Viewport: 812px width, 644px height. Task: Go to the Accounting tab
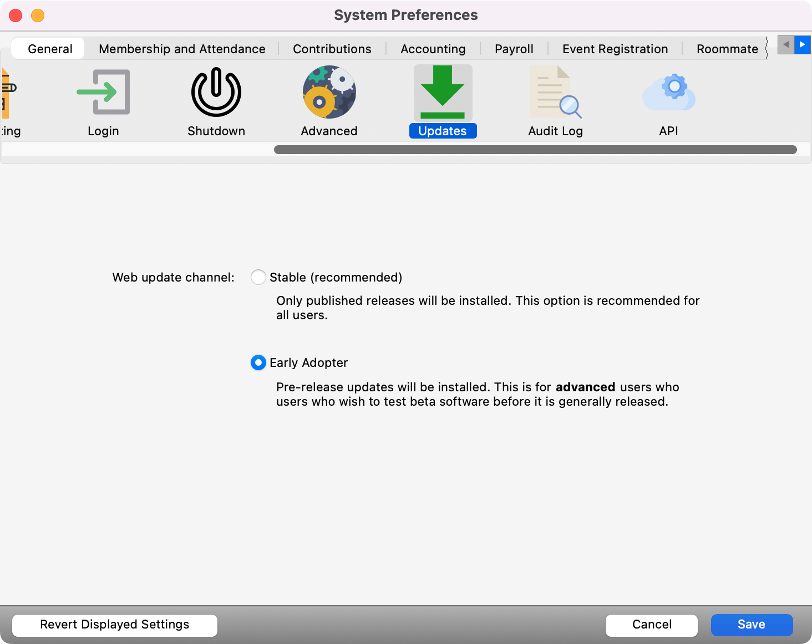coord(433,49)
